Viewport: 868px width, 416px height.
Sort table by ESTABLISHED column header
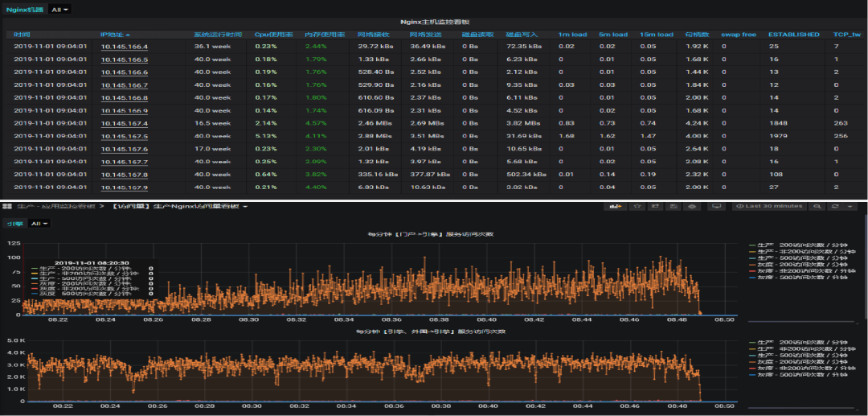click(x=793, y=35)
